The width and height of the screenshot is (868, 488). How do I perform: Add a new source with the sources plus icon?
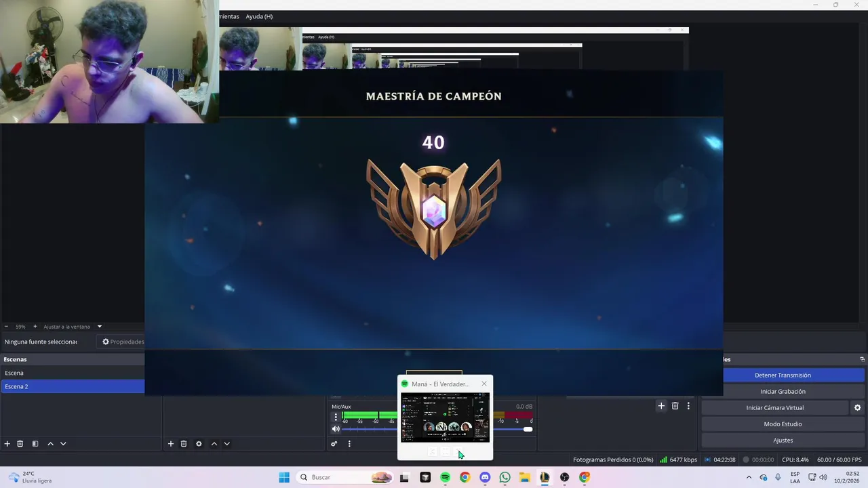(171, 444)
